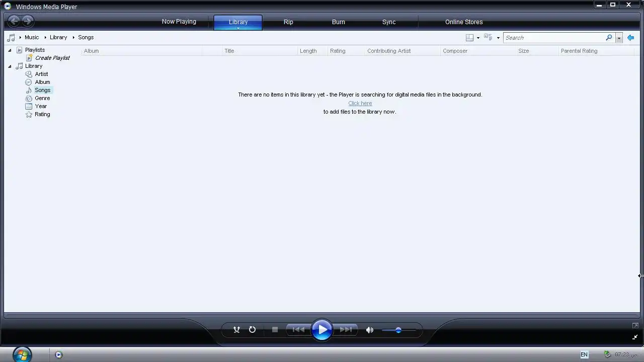Click the View Options list icon
Image resolution: width=644 pixels, height=362 pixels.
(x=488, y=37)
